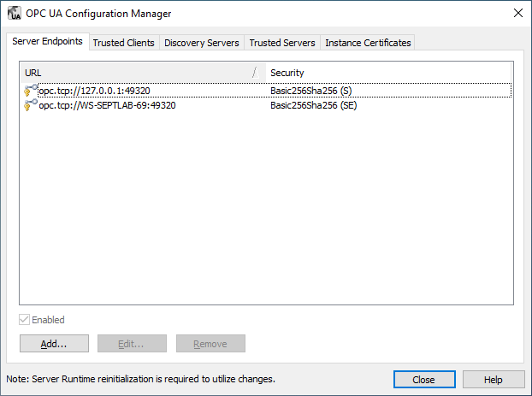The height and width of the screenshot is (396, 532).
Task: Sort endpoints by the Security column header
Action: (385, 73)
